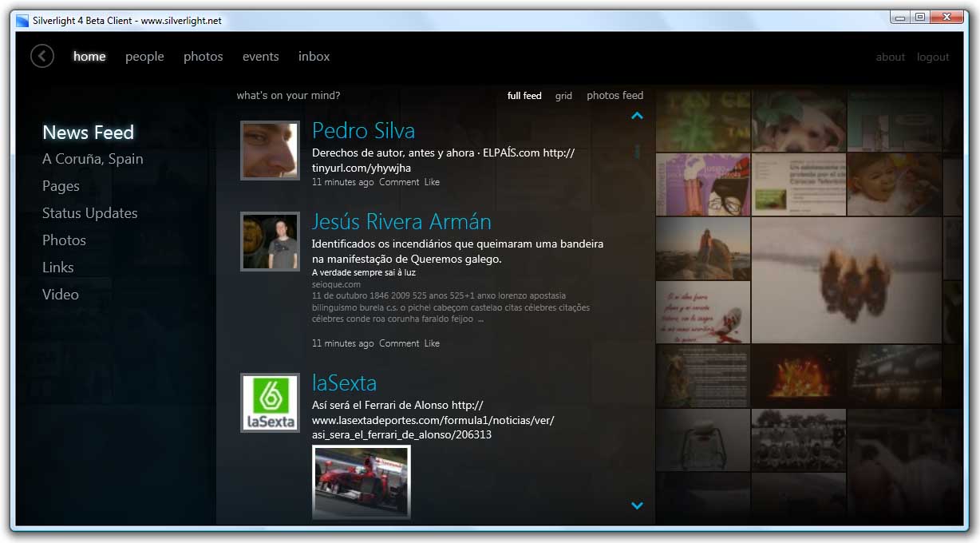Screen dimensions: 980x543
Task: Click the circular back arrow button
Action: point(42,56)
